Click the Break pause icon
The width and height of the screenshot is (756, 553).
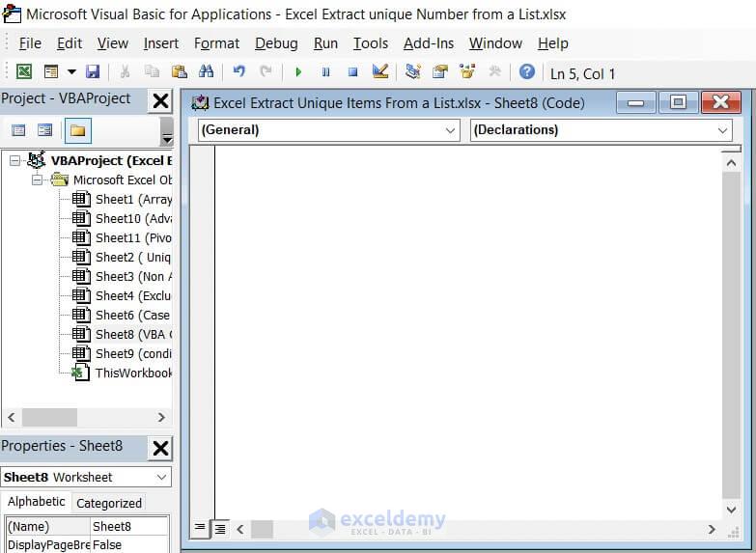coord(326,72)
